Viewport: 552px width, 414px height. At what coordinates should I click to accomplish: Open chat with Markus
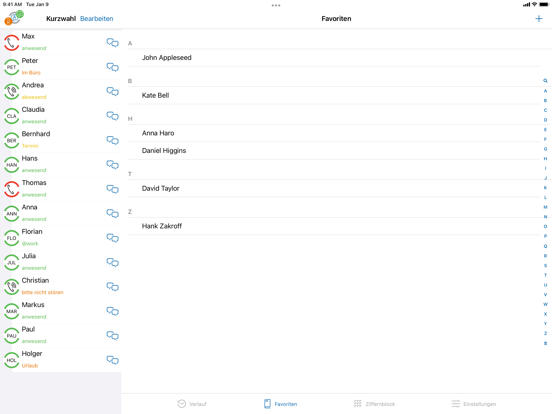coord(113,311)
